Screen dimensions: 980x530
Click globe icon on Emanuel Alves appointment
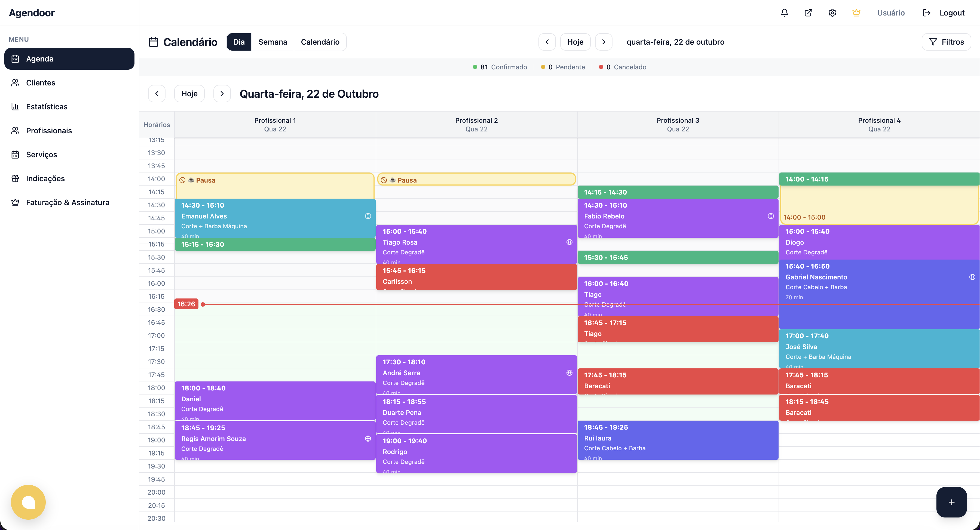368,216
